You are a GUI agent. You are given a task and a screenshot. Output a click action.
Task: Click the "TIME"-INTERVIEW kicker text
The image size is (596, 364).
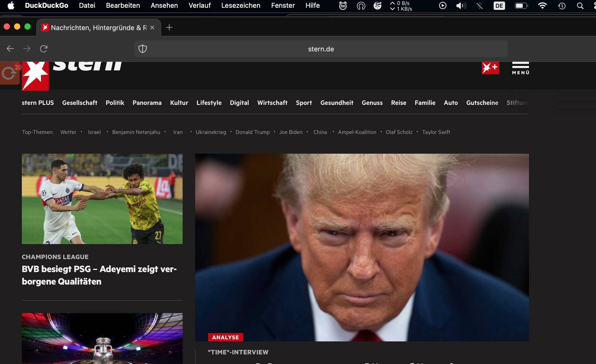point(238,352)
